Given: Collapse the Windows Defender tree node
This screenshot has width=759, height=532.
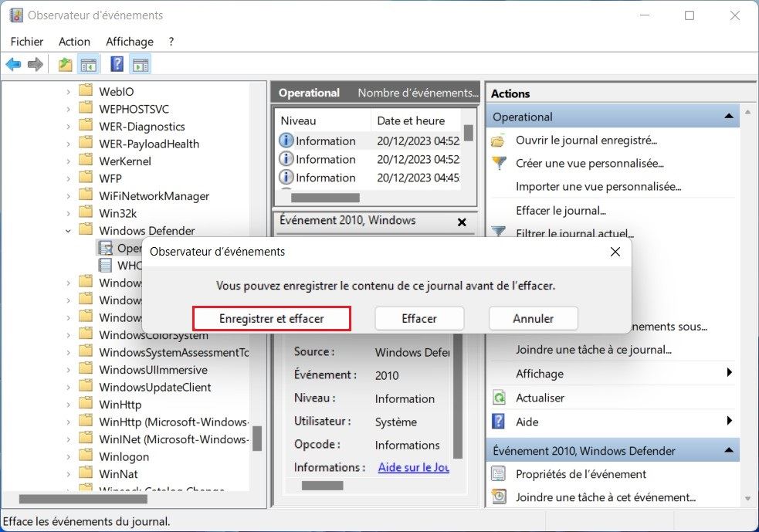Looking at the screenshot, I should pos(68,230).
